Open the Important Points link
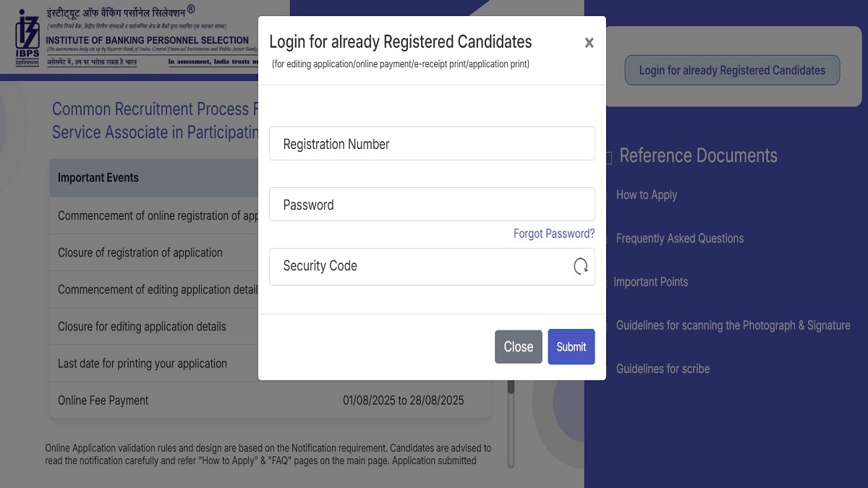 [650, 282]
